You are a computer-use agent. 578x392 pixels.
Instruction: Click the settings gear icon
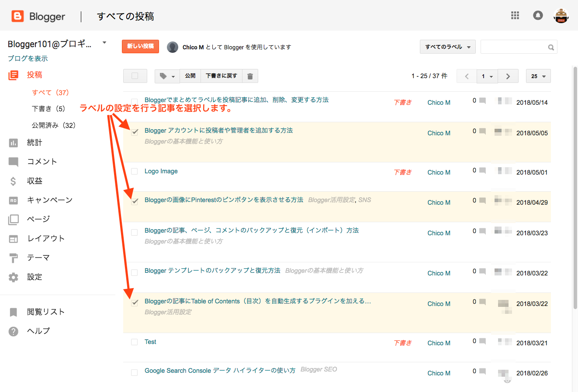tap(14, 277)
